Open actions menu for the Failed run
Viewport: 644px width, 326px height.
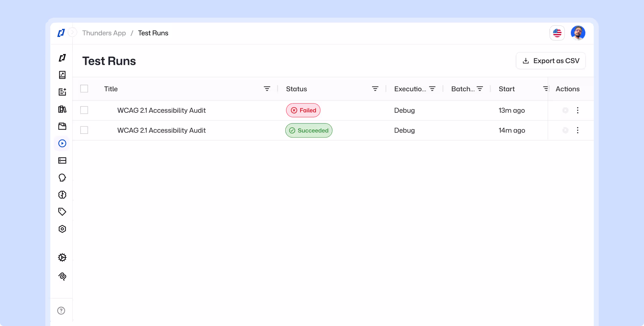[x=578, y=110]
